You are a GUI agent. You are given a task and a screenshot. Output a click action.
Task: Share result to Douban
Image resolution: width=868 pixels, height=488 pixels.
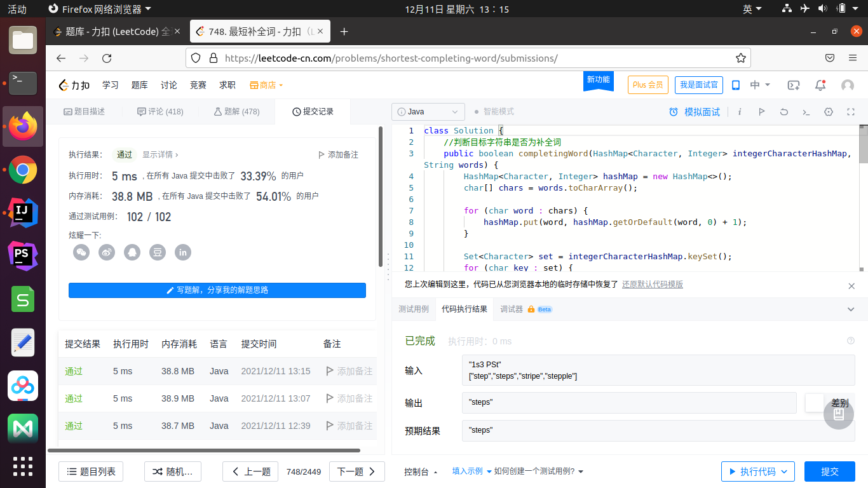pyautogui.click(x=158, y=252)
